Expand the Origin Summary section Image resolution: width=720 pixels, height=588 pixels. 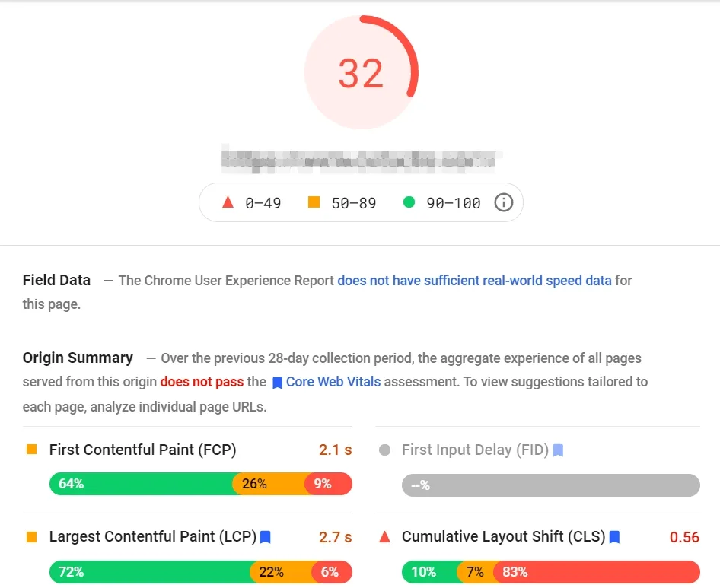click(x=77, y=358)
